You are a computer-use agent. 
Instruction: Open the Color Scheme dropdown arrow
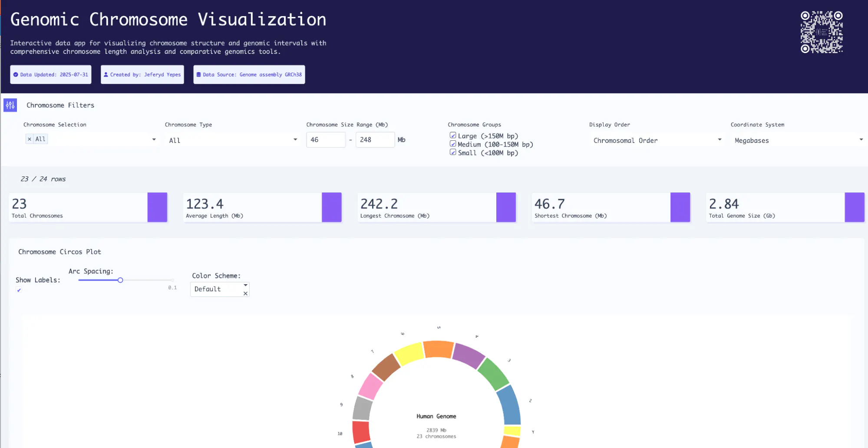(x=245, y=285)
